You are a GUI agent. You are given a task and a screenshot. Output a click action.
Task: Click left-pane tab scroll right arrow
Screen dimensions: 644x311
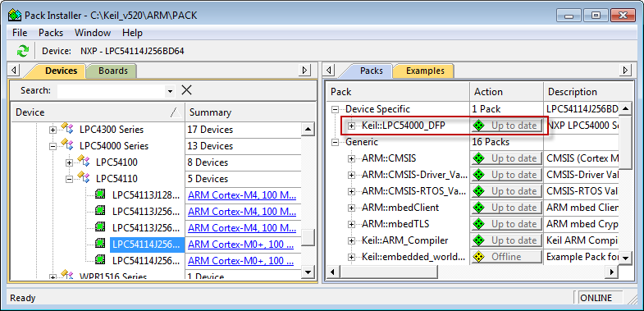point(304,71)
